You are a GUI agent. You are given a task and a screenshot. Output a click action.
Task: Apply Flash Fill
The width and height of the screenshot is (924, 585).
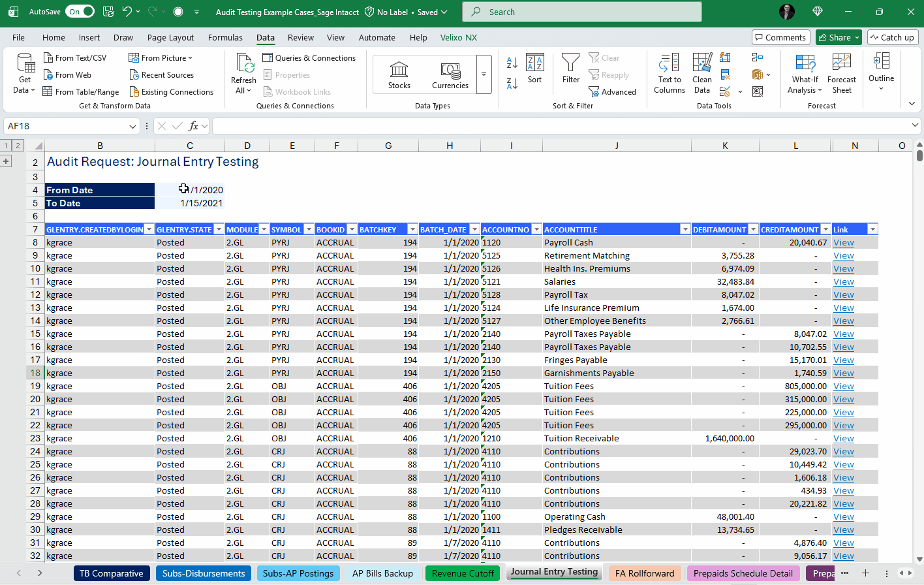725,57
